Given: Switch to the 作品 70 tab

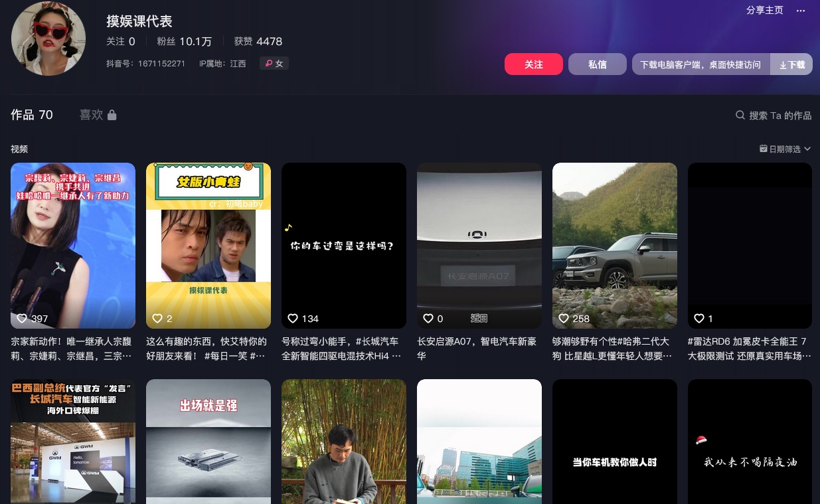Looking at the screenshot, I should point(32,115).
